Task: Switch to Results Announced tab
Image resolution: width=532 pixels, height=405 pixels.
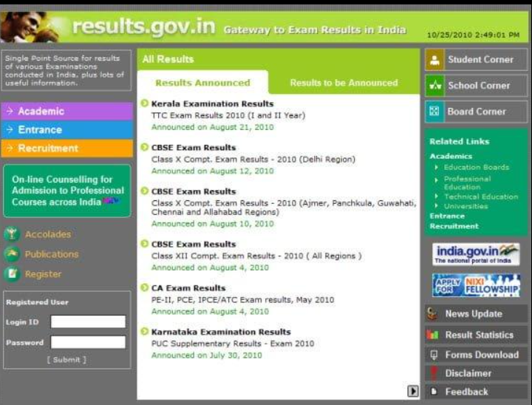Action: pos(202,83)
